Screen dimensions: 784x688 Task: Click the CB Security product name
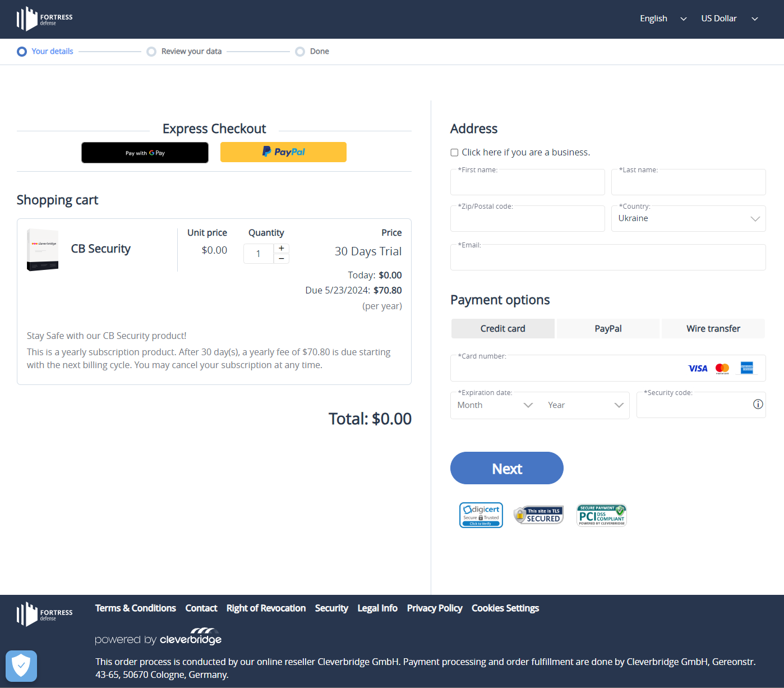[101, 249]
